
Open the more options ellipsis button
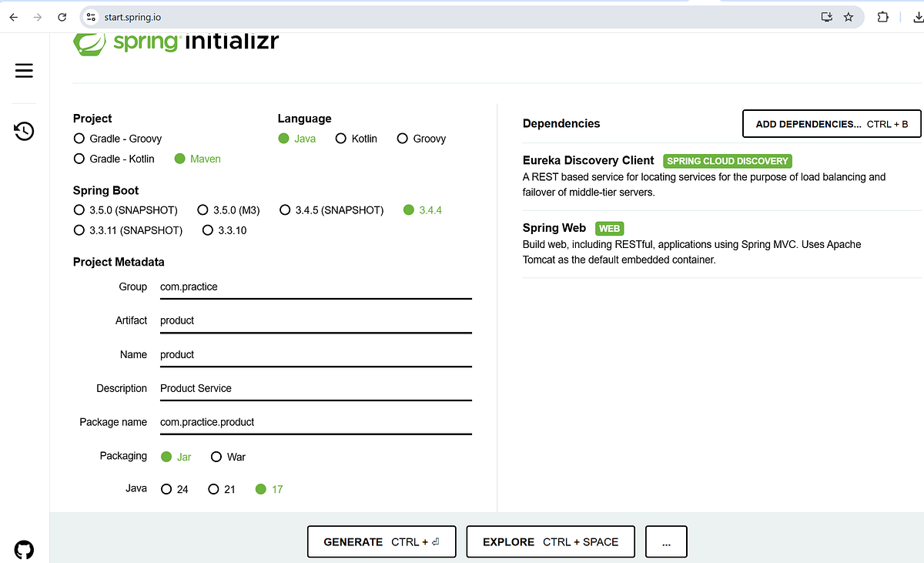[666, 541]
